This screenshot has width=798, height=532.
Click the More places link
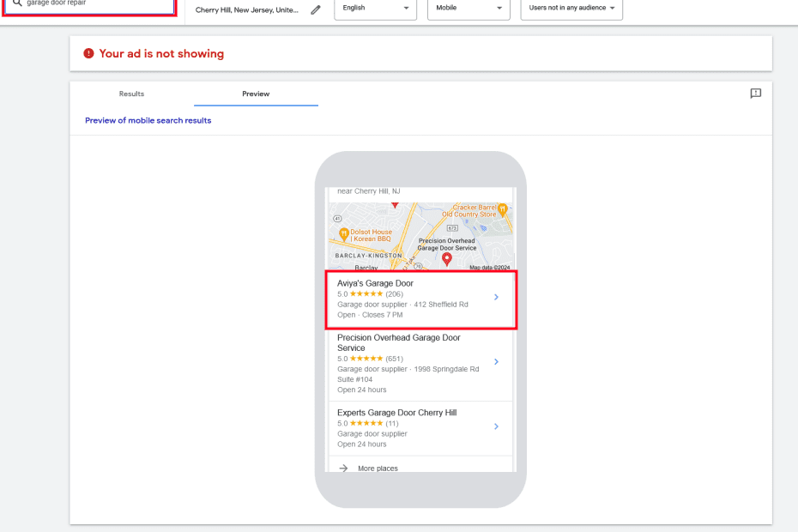pyautogui.click(x=378, y=469)
